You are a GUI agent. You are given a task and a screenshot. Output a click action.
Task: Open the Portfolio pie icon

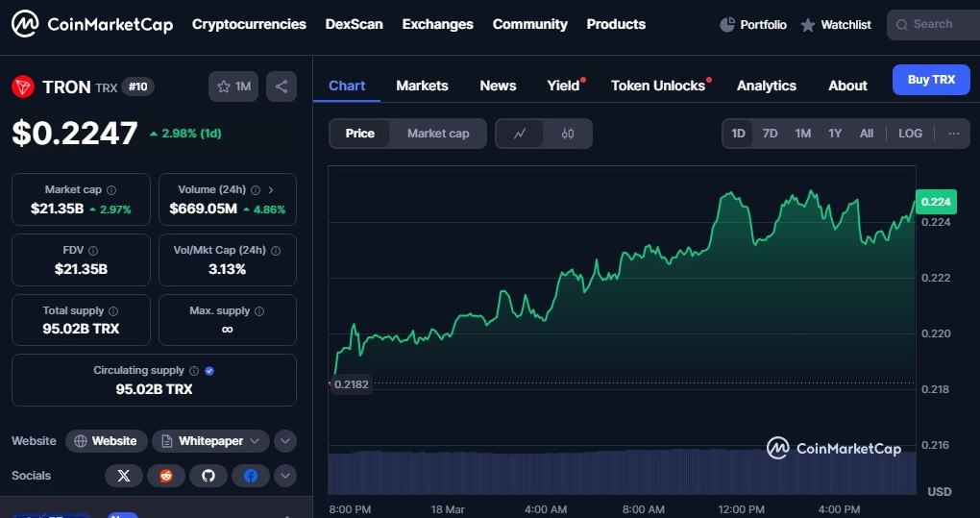coord(727,24)
